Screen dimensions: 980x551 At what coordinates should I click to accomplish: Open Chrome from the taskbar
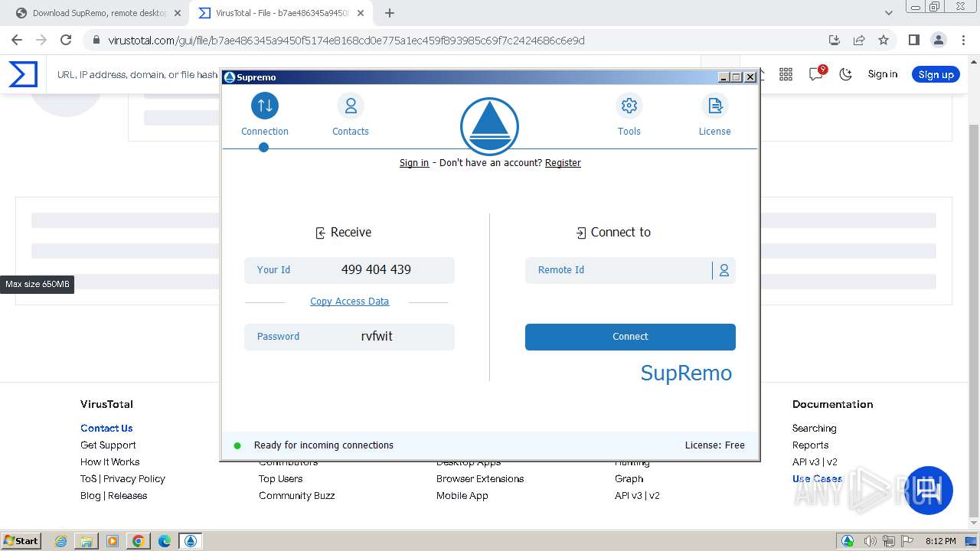coord(138,541)
